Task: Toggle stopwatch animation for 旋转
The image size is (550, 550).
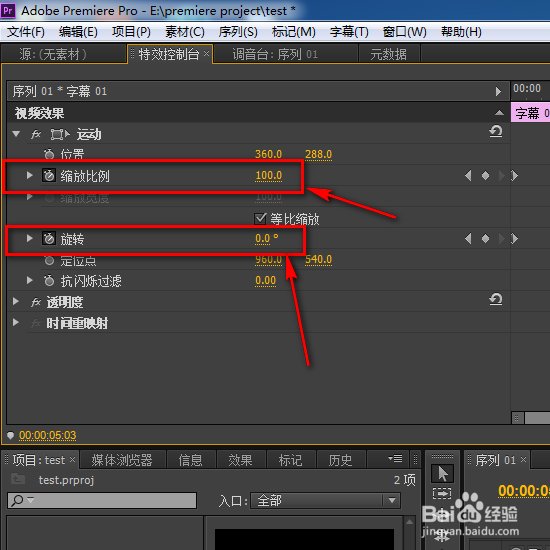Action: tap(49, 238)
